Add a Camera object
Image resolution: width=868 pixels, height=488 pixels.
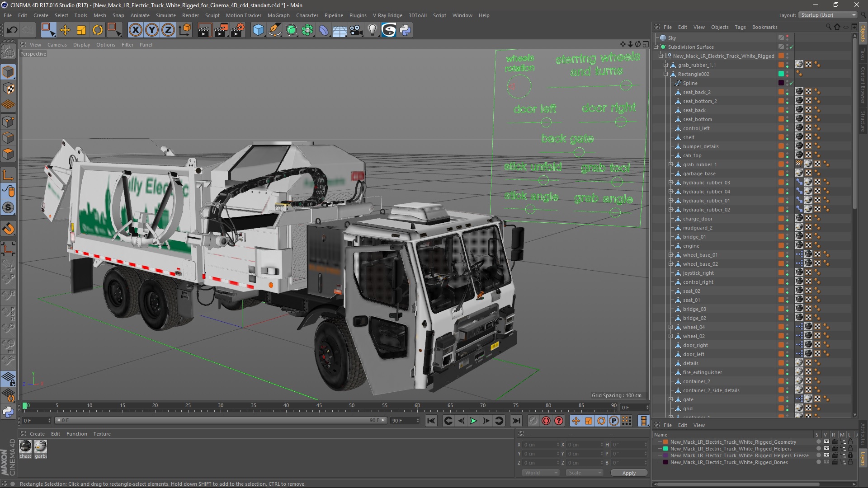pyautogui.click(x=356, y=30)
